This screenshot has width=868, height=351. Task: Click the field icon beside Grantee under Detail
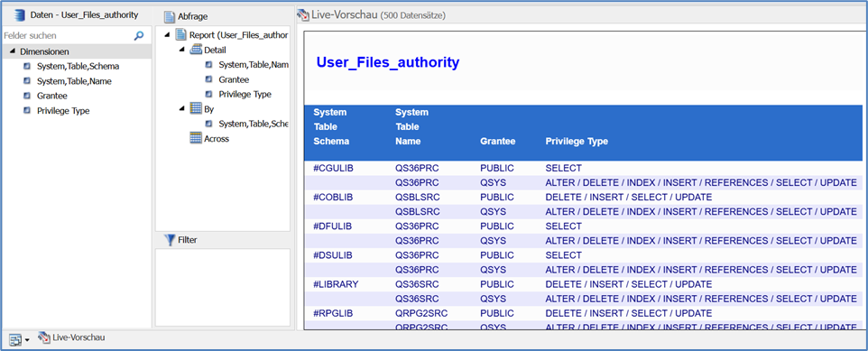click(208, 79)
